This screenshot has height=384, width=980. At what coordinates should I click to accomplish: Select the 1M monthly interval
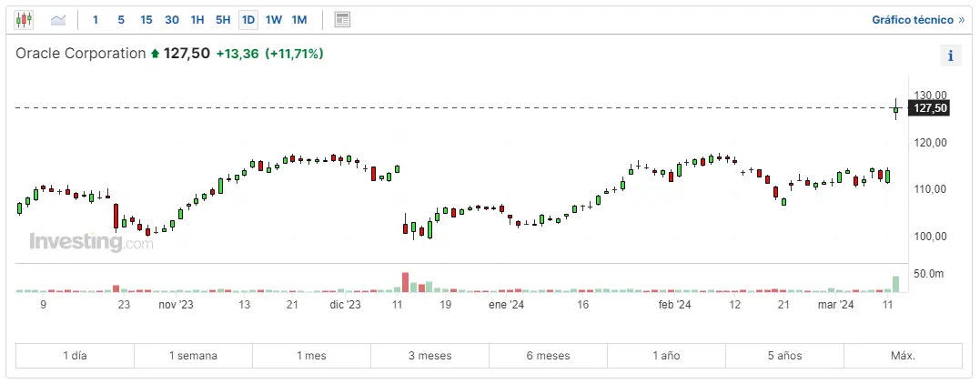(x=299, y=19)
